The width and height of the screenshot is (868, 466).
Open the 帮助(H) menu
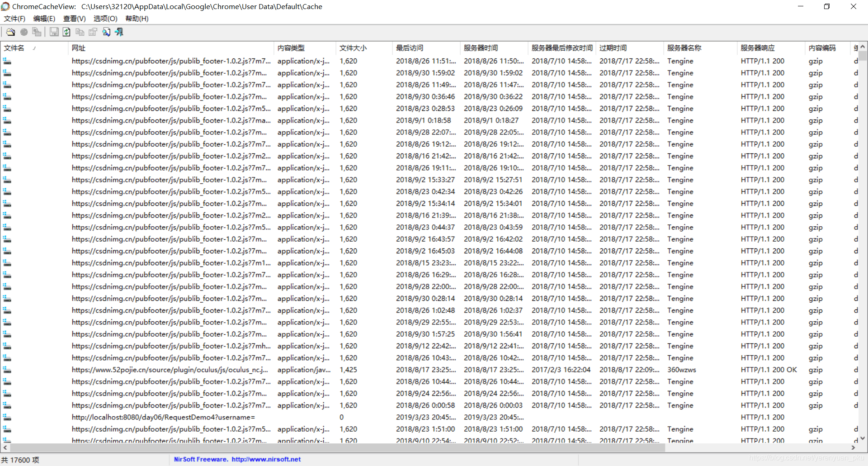click(137, 19)
